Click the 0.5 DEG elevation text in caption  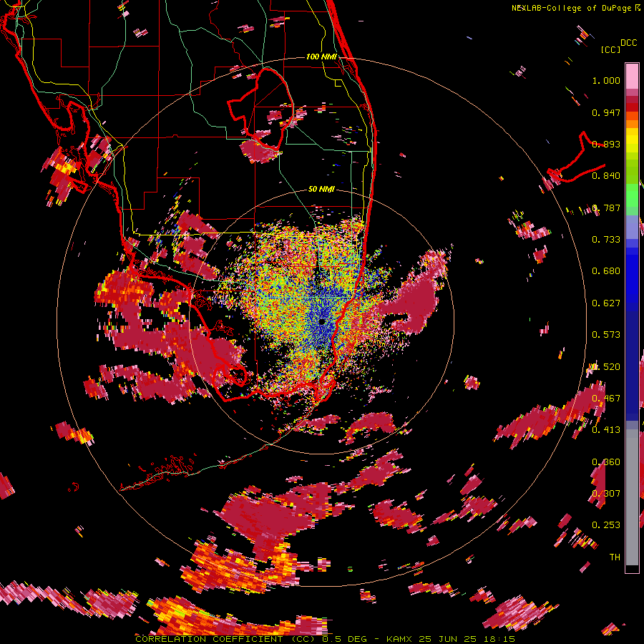pos(345,639)
